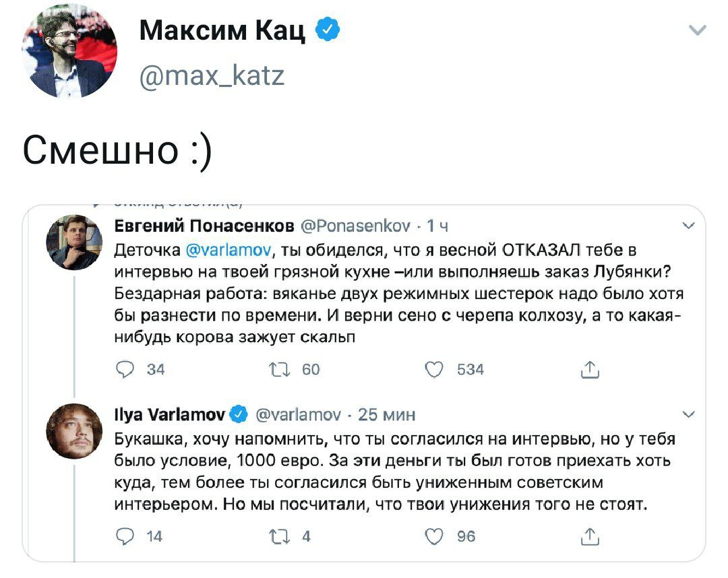Open dropdown chevron on Varlamov's tweet
The width and height of the screenshot is (728, 578).
click(x=688, y=414)
